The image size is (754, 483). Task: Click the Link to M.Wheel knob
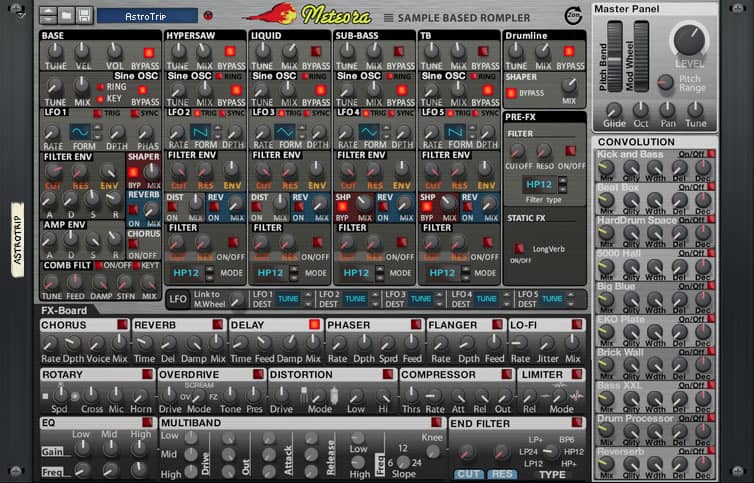(236, 301)
